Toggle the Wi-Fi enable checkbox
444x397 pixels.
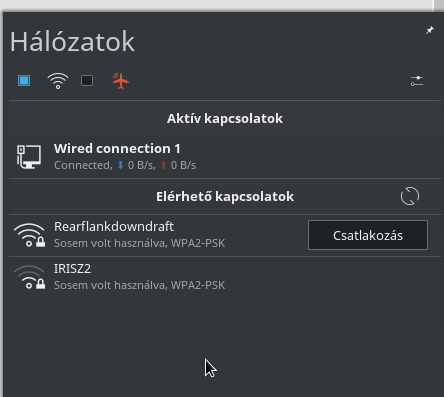pos(24,81)
